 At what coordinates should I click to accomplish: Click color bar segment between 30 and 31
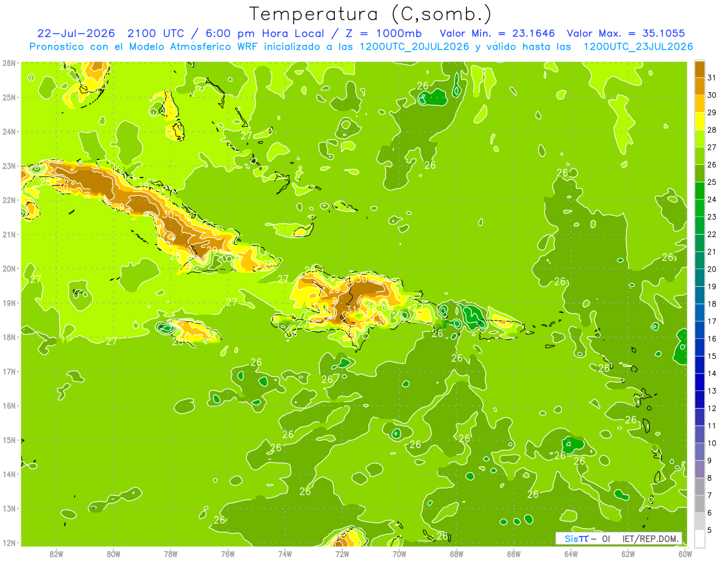[x=699, y=85]
